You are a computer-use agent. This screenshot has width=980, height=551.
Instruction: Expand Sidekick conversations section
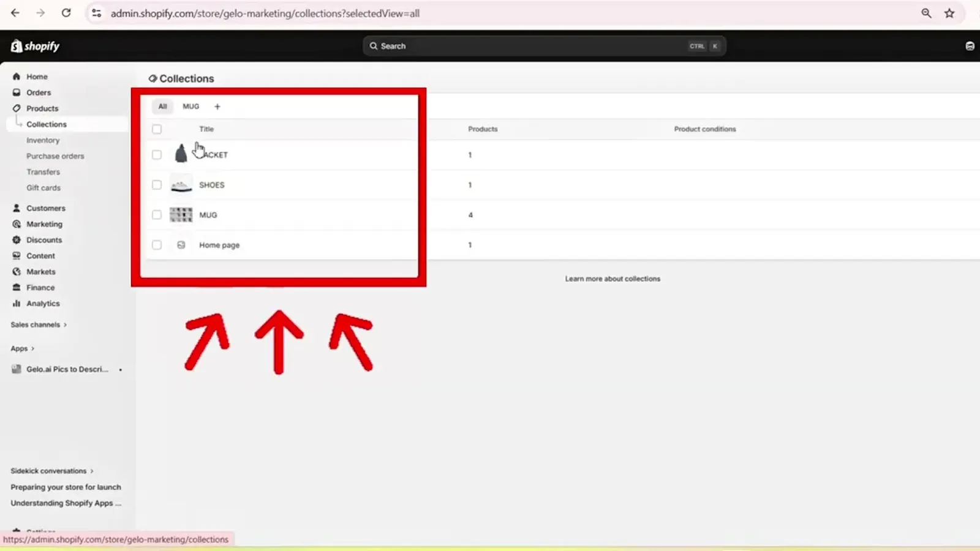pos(52,471)
